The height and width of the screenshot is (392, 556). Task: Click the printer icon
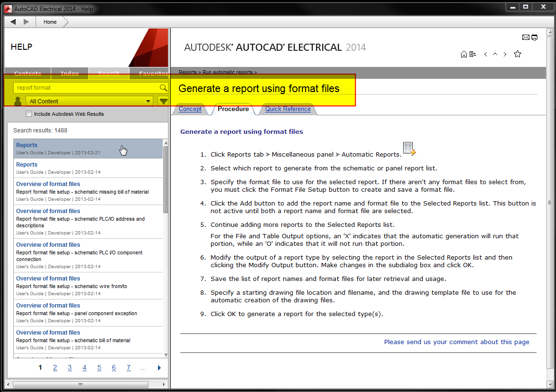pyautogui.click(x=534, y=37)
